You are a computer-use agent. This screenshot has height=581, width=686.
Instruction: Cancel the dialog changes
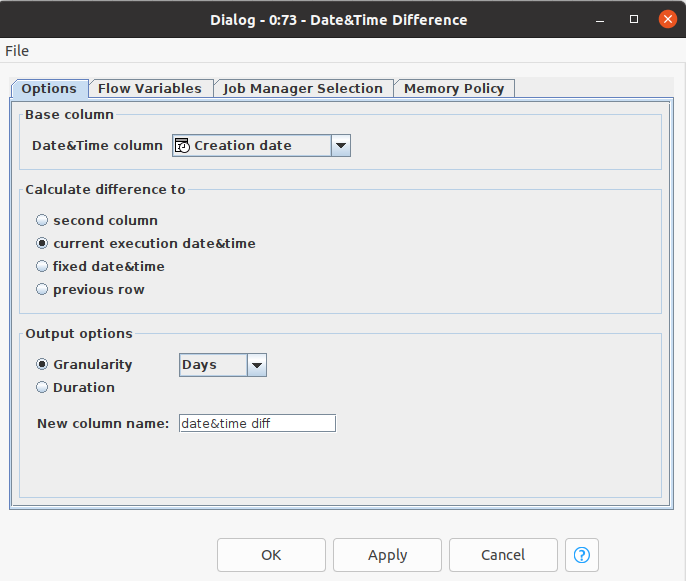point(503,555)
